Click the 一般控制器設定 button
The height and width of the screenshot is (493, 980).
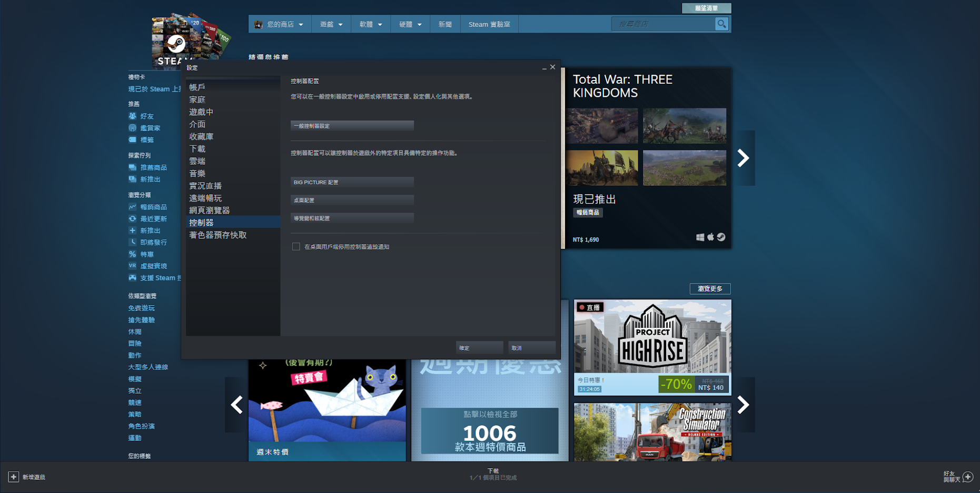(352, 126)
